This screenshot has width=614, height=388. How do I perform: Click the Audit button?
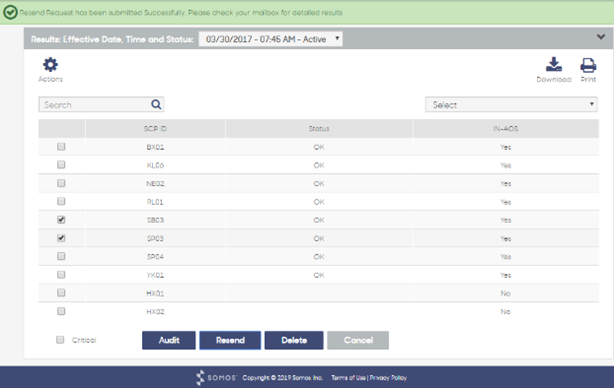169,340
